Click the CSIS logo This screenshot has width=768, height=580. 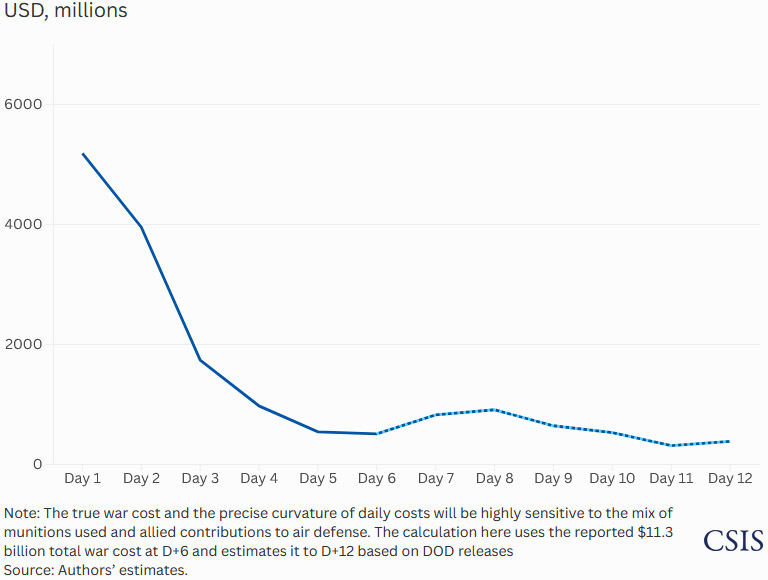point(733,541)
